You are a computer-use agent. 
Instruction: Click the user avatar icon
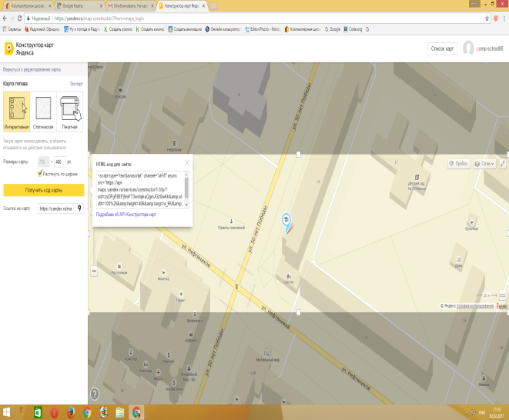468,48
